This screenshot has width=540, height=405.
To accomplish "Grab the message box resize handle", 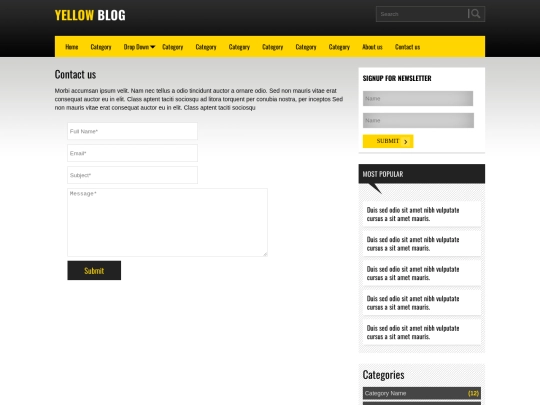I will [x=265, y=254].
